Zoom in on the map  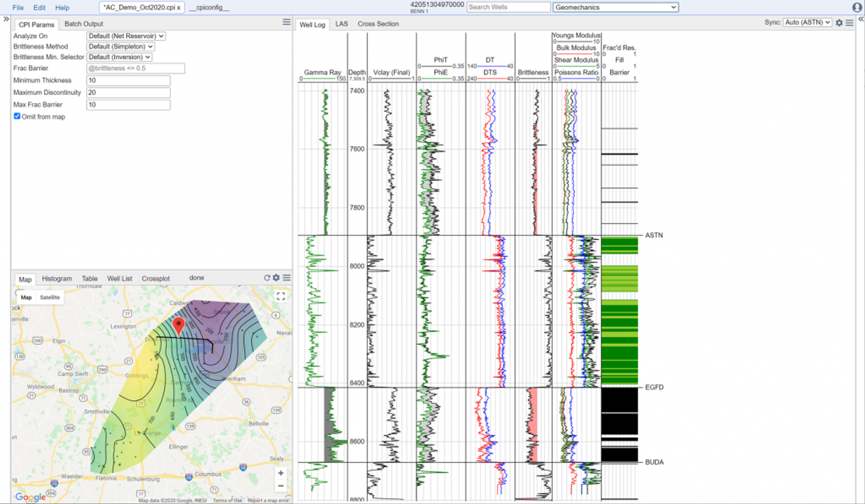pyautogui.click(x=281, y=473)
